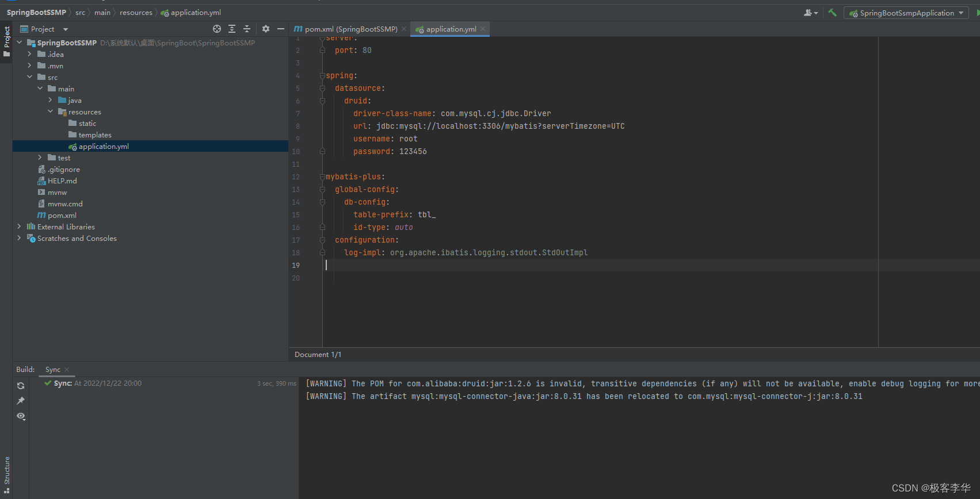This screenshot has height=499, width=980.
Task: Hide the Project panel with minus icon
Action: tap(281, 29)
